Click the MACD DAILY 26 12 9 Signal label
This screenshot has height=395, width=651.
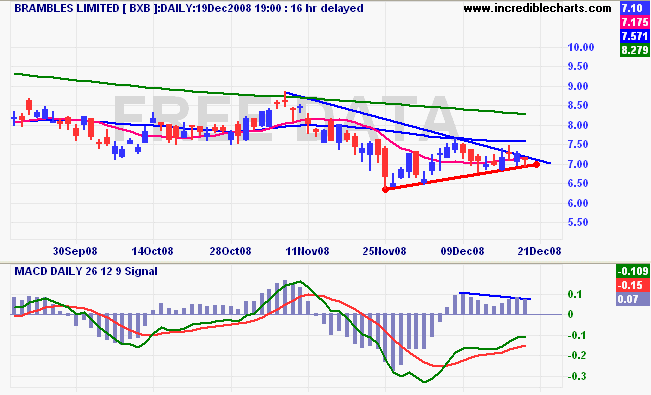[x=86, y=272]
